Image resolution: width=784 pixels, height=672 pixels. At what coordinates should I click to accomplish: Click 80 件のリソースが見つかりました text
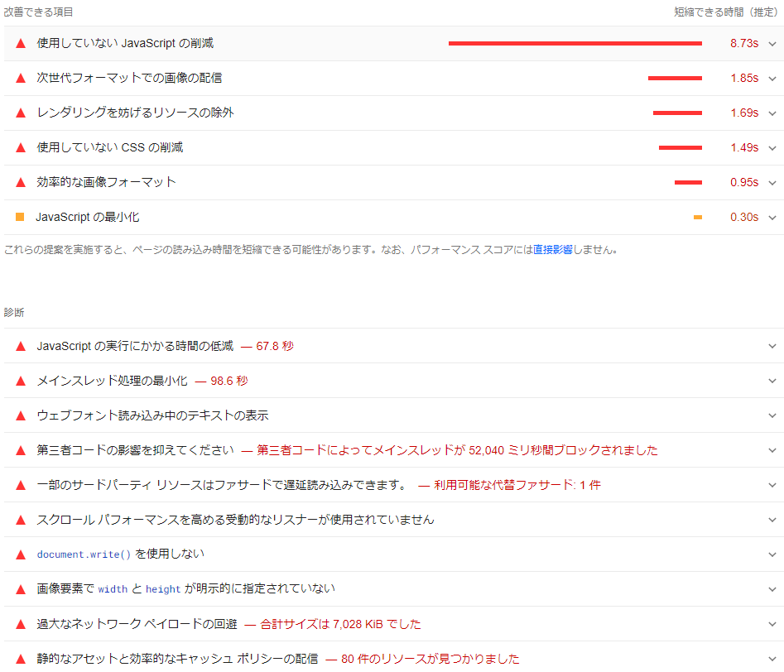[x=430, y=659]
